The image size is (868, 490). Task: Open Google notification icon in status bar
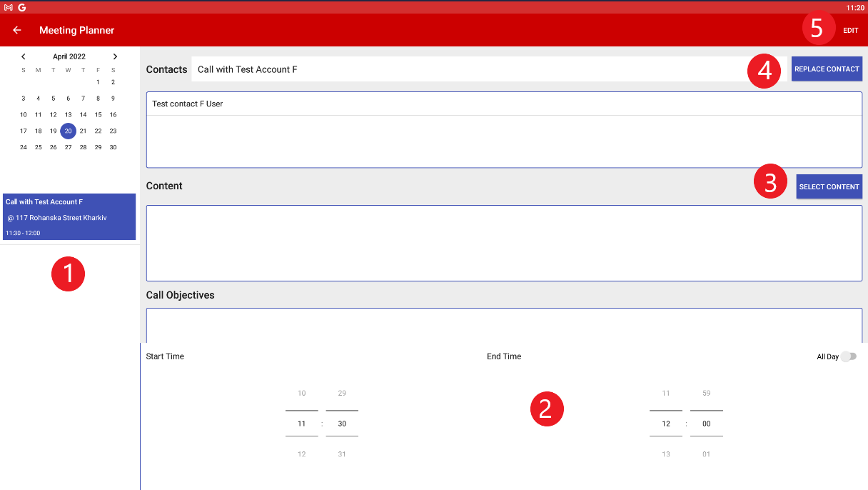(22, 7)
